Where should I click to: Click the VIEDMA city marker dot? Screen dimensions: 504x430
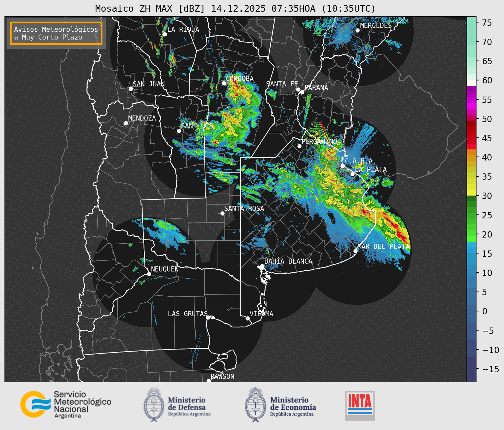click(x=248, y=318)
